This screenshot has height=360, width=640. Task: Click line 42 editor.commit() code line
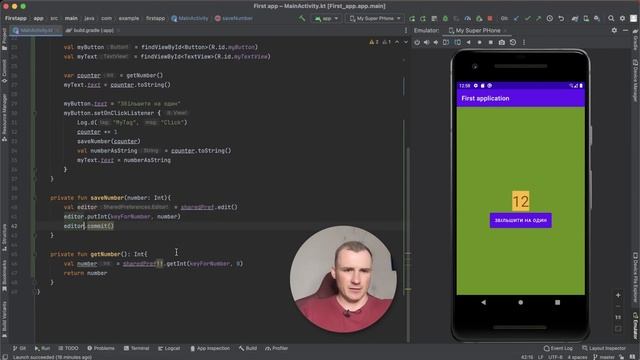coord(89,226)
